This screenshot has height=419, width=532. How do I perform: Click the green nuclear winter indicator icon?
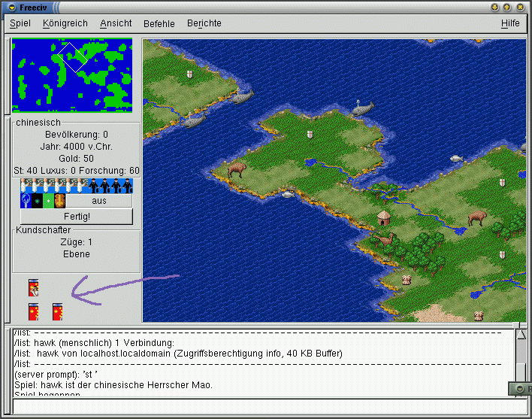(48, 201)
